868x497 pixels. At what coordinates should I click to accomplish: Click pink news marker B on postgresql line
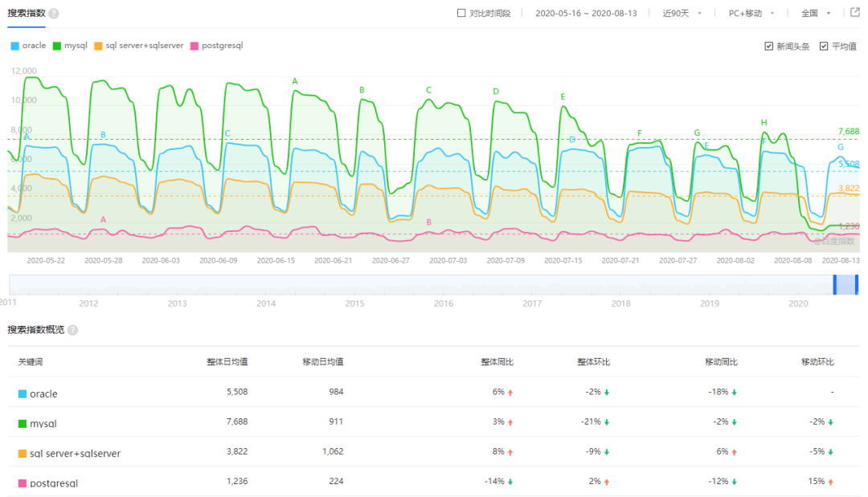coord(428,222)
